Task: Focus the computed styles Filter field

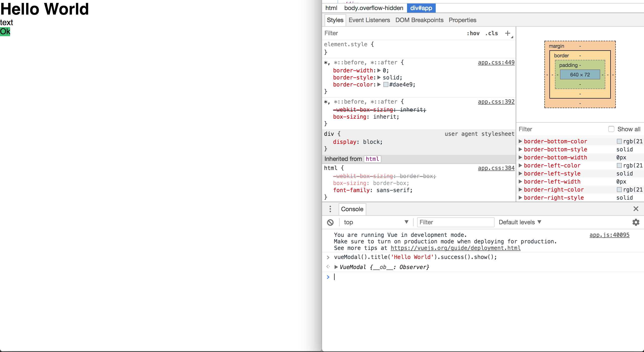Action: tap(561, 129)
